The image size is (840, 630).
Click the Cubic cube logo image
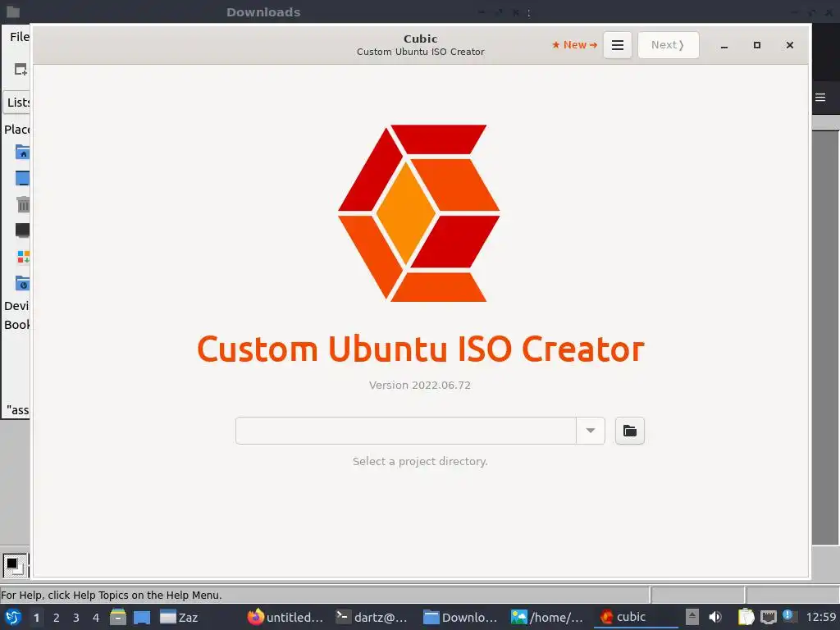419,213
